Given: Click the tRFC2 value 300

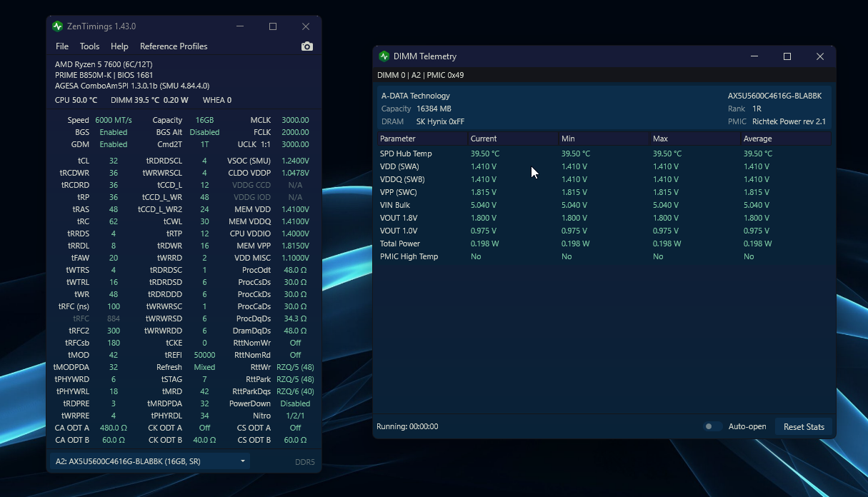Looking at the screenshot, I should tap(114, 331).
